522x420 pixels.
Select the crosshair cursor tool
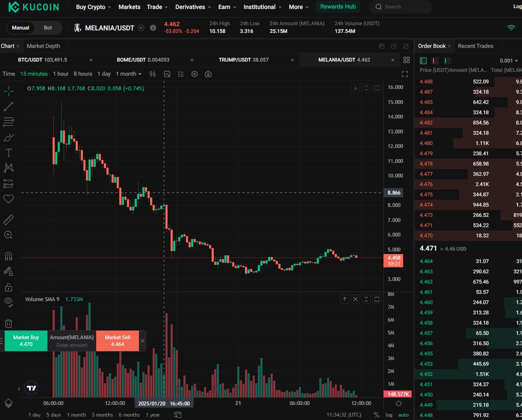[x=9, y=91]
